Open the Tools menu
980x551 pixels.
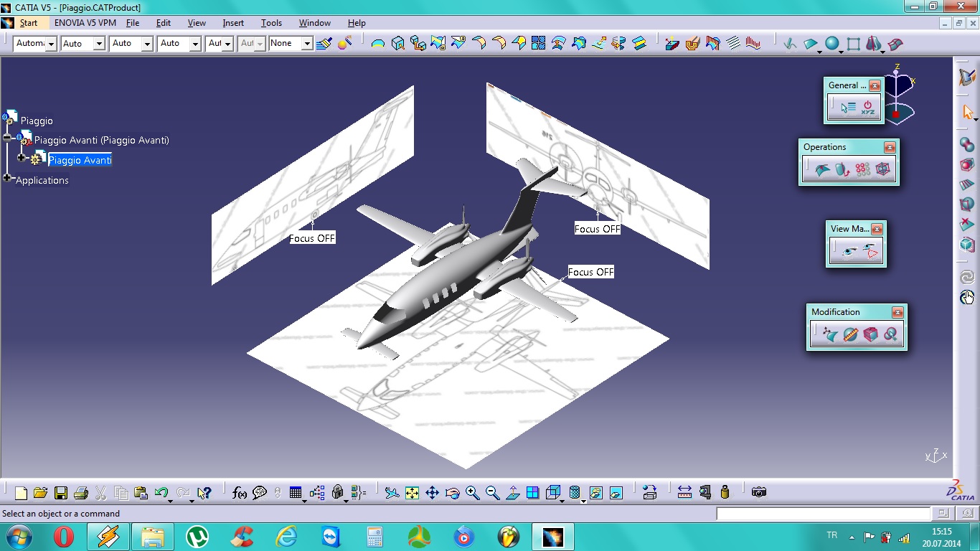coord(271,23)
